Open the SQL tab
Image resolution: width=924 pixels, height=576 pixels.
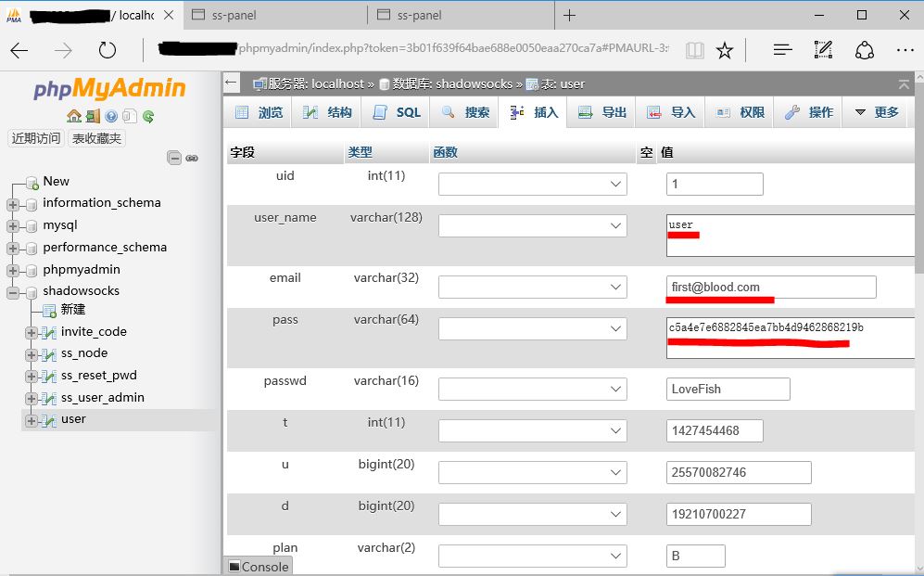click(x=397, y=112)
